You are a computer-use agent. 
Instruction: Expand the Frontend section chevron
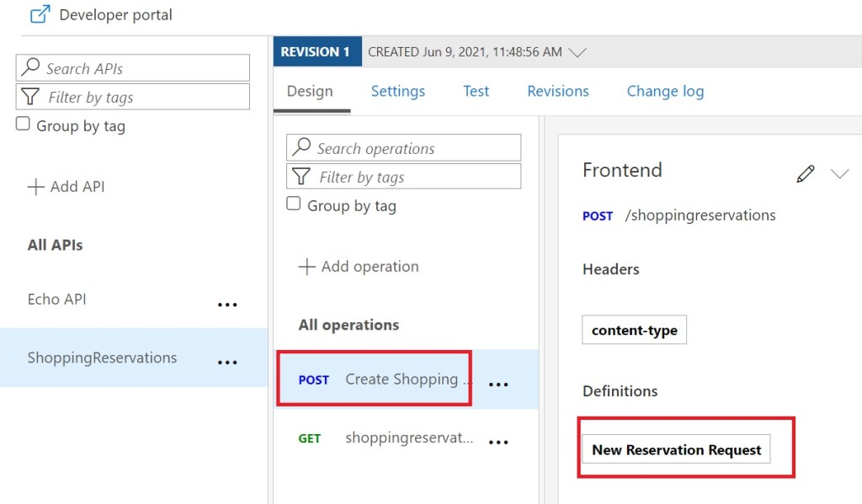click(839, 174)
